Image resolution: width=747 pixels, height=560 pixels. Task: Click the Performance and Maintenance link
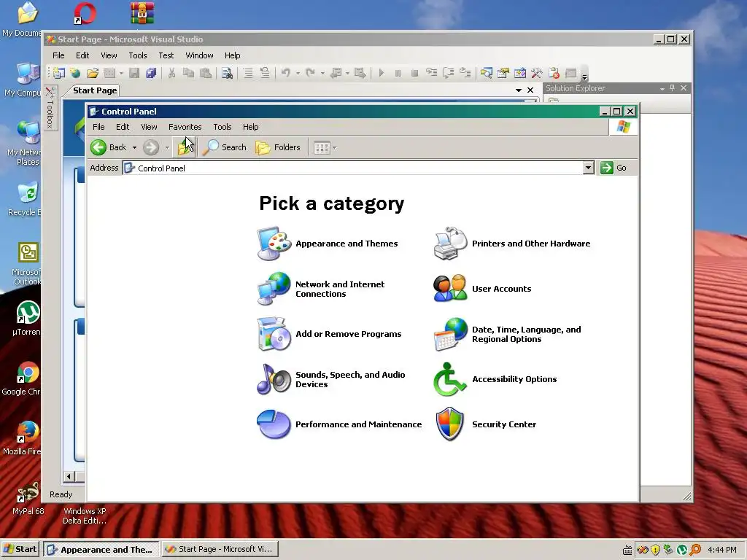click(x=358, y=424)
